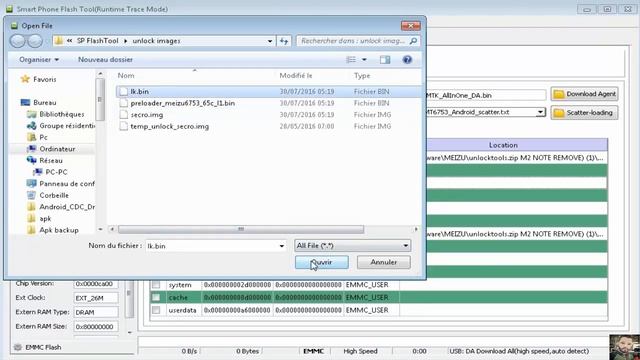Click SP FlashTool in the path breadcrumb

tap(98, 41)
